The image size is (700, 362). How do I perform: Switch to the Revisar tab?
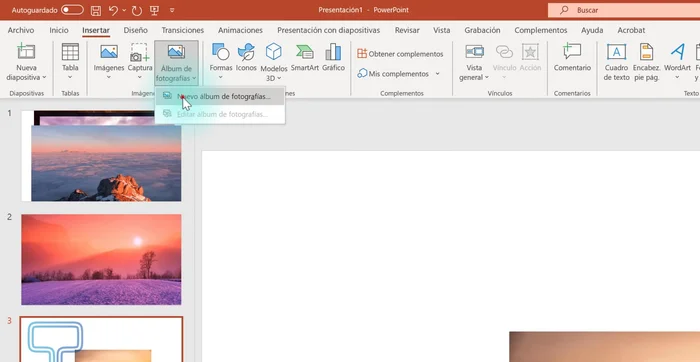coord(407,30)
